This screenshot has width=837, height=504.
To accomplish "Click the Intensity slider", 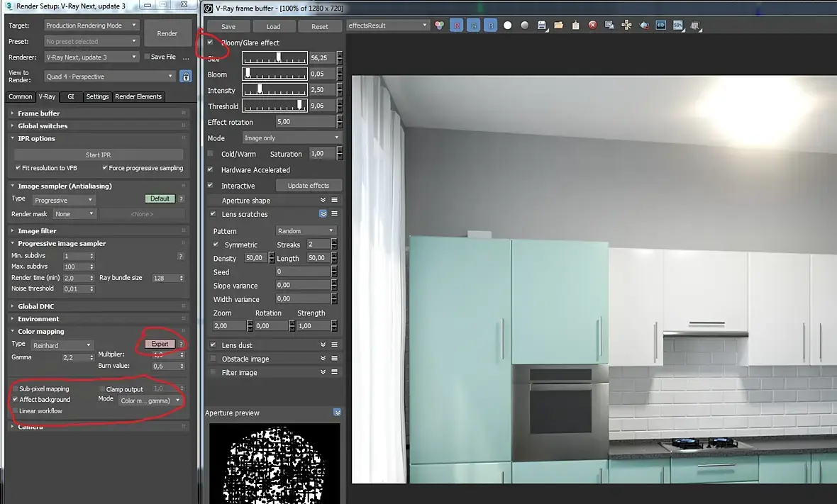I will [275, 89].
